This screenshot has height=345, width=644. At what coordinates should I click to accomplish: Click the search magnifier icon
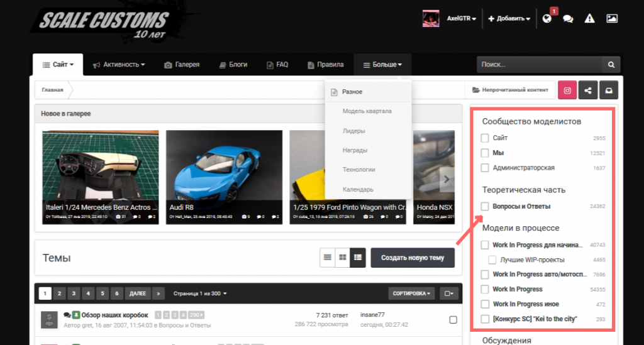tap(611, 65)
